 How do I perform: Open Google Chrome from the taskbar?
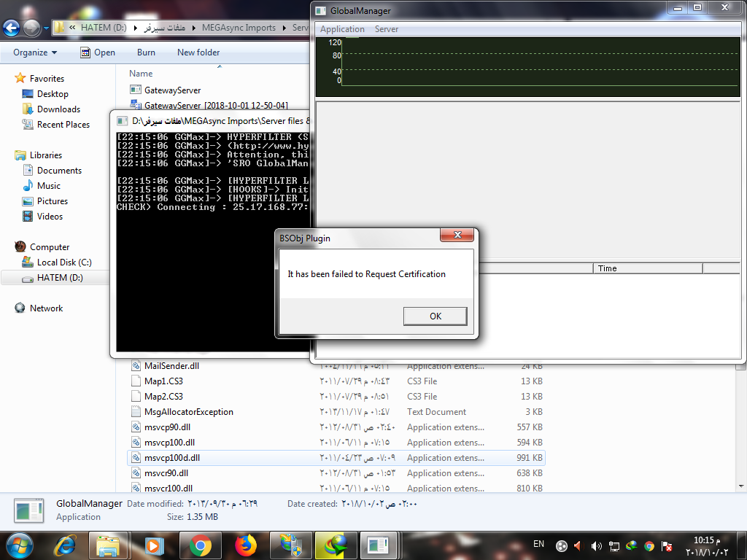tap(200, 545)
